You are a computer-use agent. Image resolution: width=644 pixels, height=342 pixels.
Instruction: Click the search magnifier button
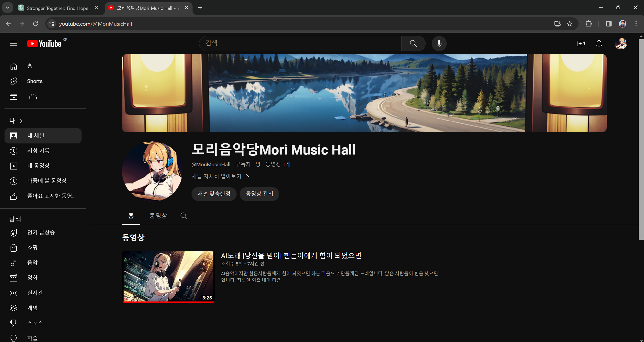(x=413, y=44)
